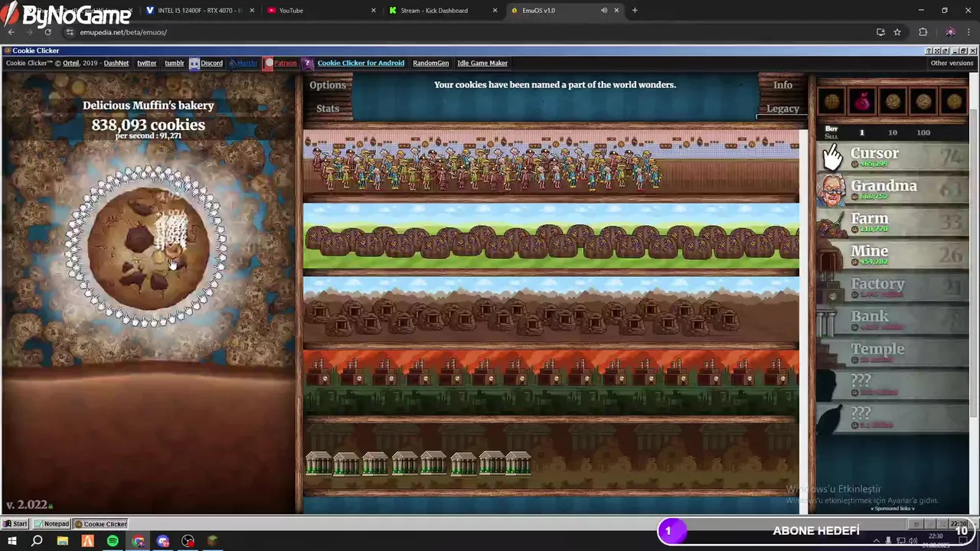Click the mine row in the buildings view
Screen dimensions: 980x551
[550, 311]
